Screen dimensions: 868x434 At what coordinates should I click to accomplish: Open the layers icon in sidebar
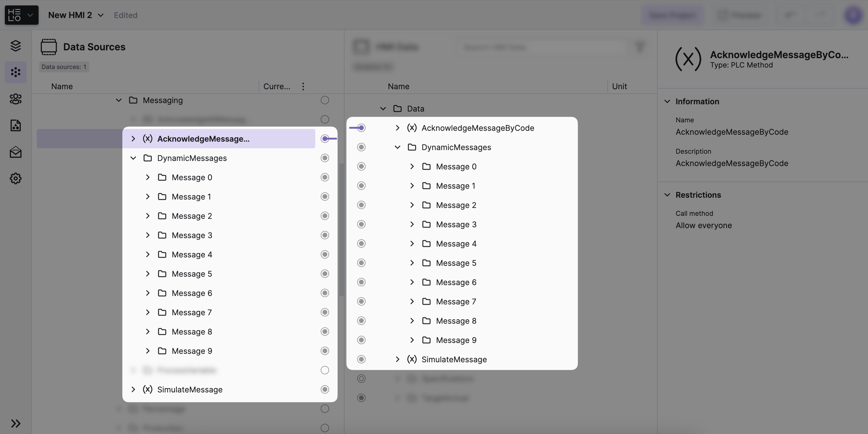point(15,46)
